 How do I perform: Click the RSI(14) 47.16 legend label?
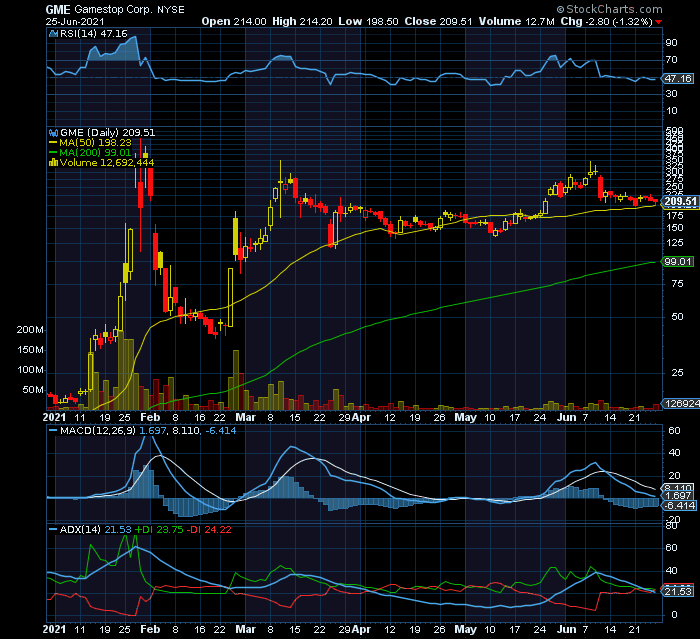[x=94, y=33]
